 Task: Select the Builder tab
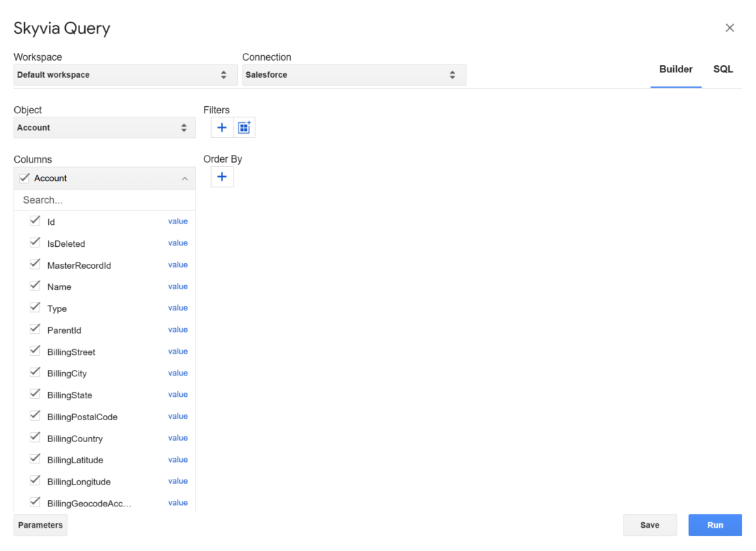[676, 69]
